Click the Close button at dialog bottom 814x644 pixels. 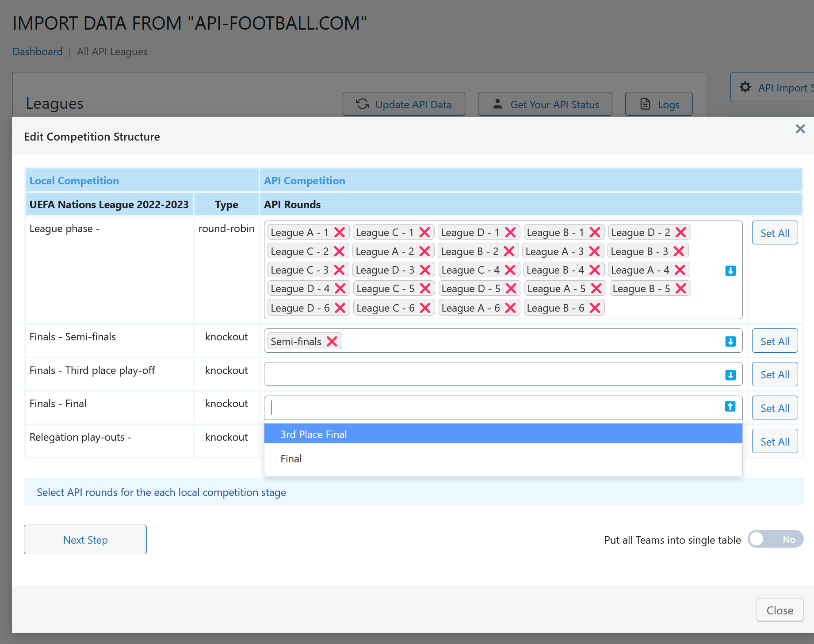(x=780, y=610)
